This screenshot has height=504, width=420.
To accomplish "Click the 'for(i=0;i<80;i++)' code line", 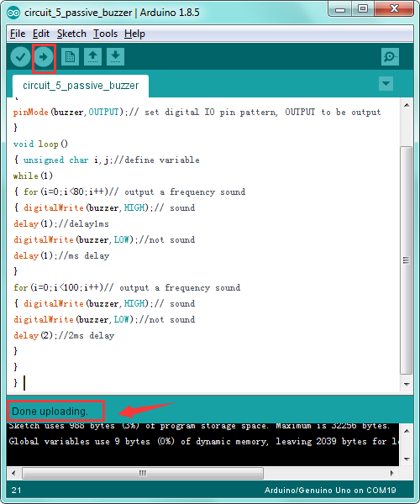I will 129,192.
